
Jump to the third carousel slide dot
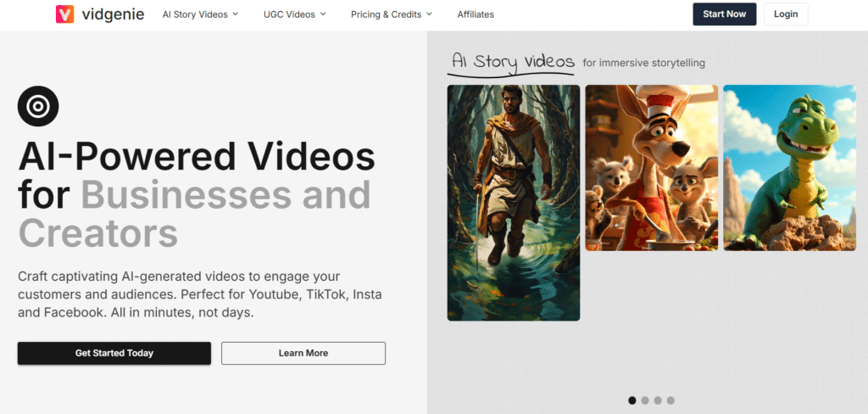(x=658, y=400)
